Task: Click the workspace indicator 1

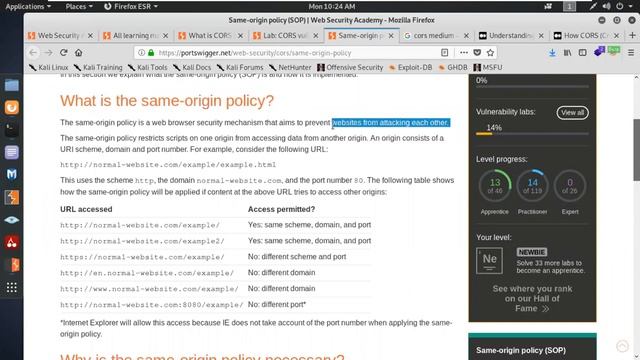Action: point(569,6)
